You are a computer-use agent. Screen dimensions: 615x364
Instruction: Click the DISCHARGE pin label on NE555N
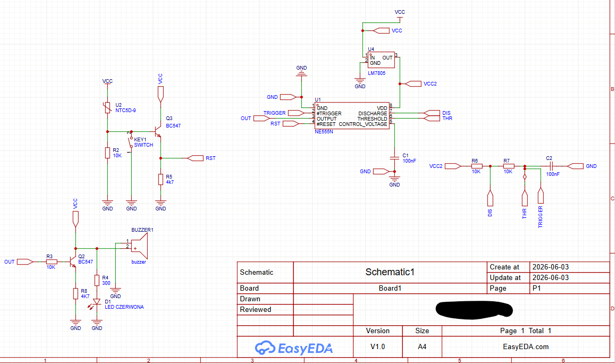[x=373, y=113]
